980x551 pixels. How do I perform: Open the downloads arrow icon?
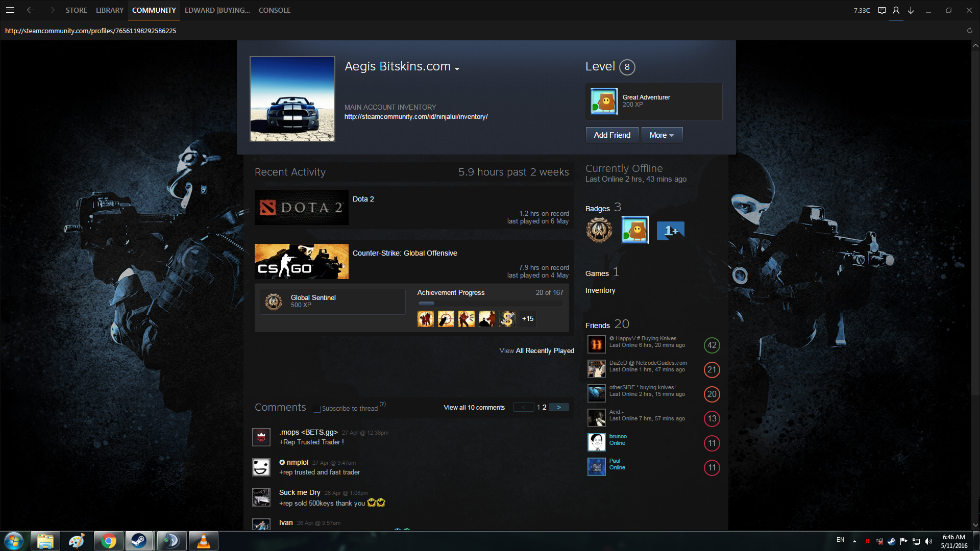click(x=911, y=10)
